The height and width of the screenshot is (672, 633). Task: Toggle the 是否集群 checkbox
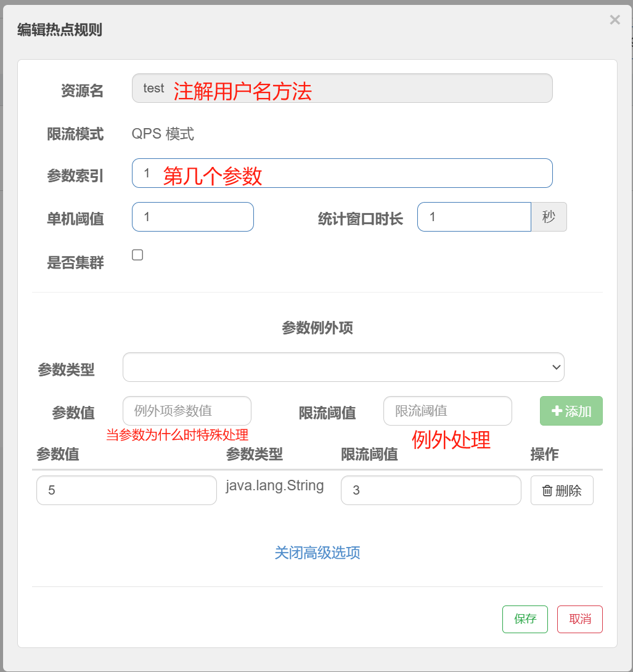(137, 255)
